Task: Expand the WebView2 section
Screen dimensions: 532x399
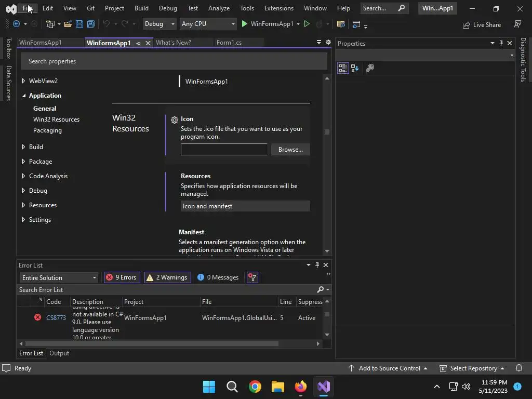Action: 23,81
